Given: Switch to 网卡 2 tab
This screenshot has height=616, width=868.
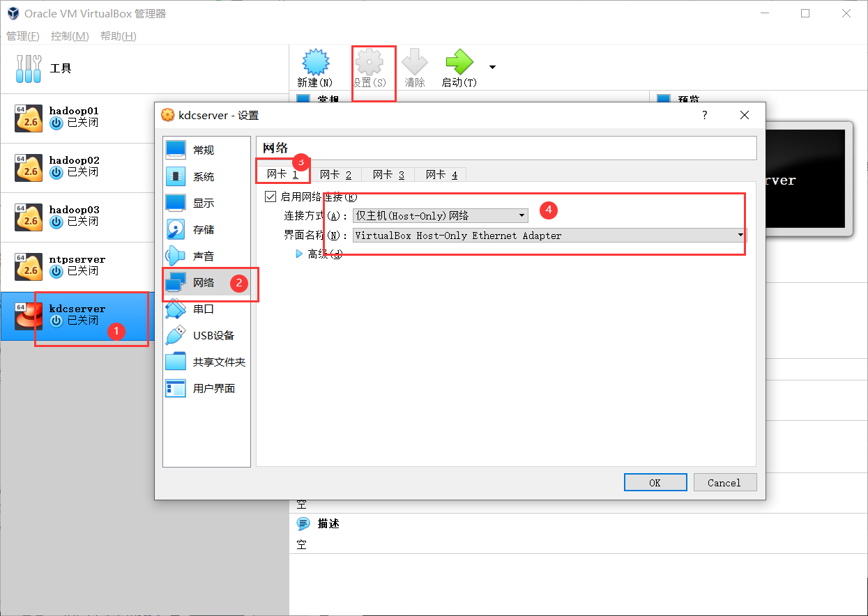Looking at the screenshot, I should pyautogui.click(x=335, y=174).
